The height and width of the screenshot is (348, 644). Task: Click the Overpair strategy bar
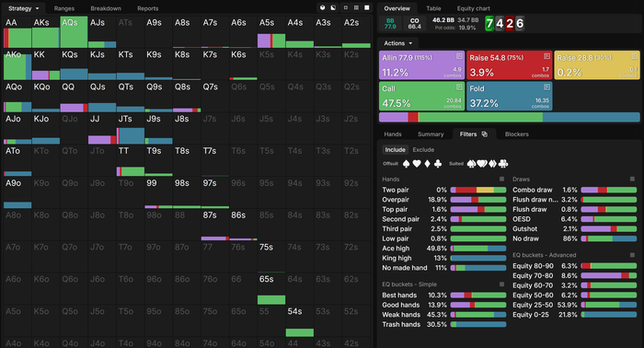point(478,200)
